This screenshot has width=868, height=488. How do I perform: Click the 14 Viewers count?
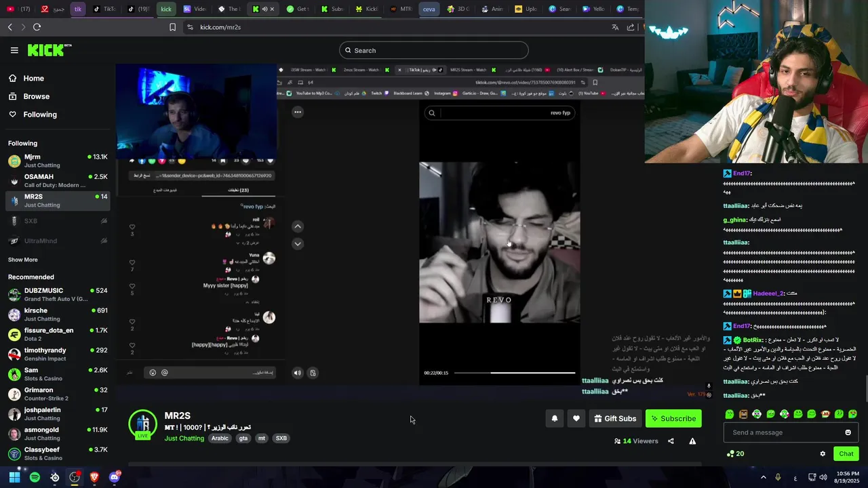click(x=636, y=441)
